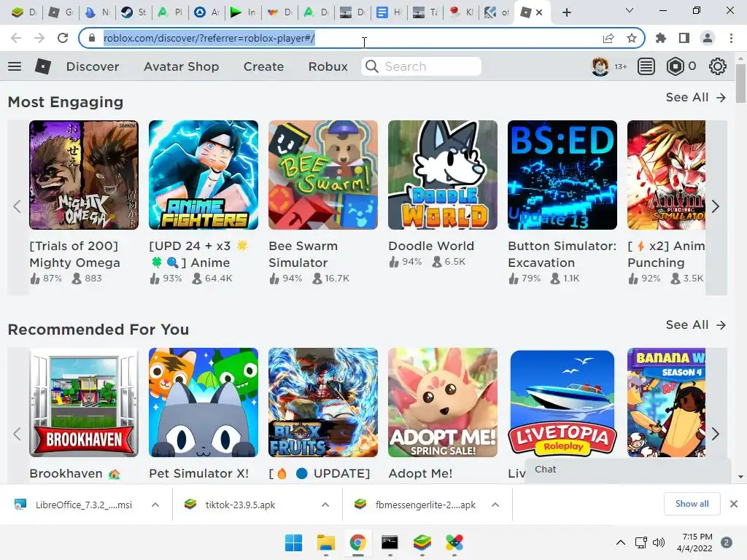Viewport: 747px width, 560px height.
Task: Open the Create nav item
Action: pyautogui.click(x=264, y=66)
